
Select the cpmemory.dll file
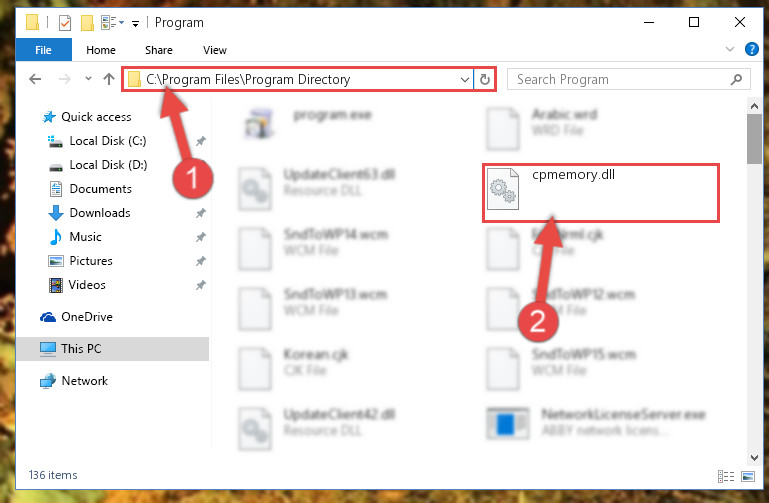[x=601, y=193]
